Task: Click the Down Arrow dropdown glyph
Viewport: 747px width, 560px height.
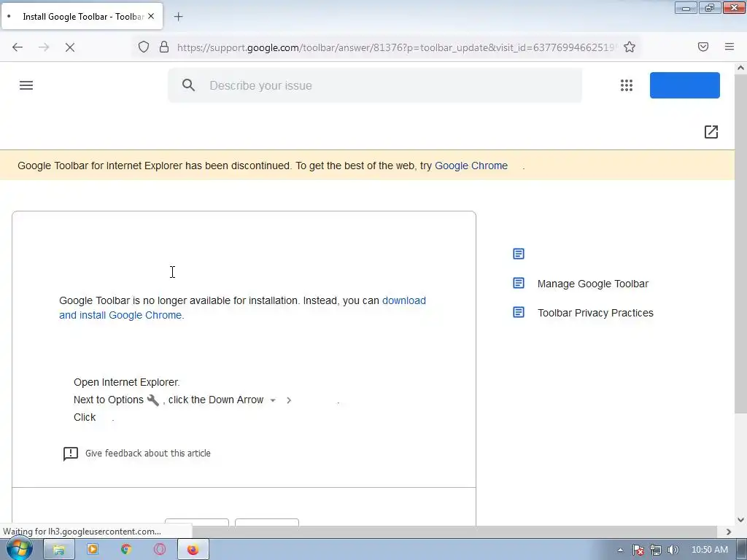Action: [x=273, y=400]
